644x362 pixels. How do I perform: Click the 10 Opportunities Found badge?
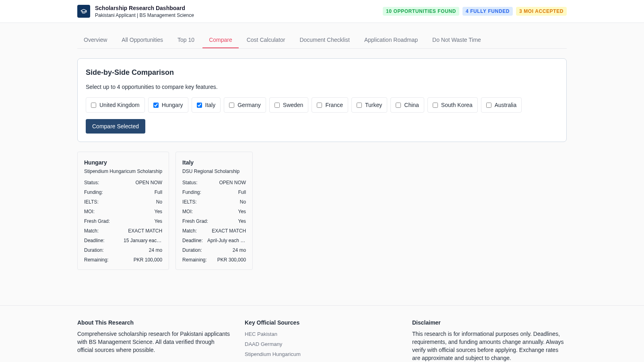click(x=421, y=11)
